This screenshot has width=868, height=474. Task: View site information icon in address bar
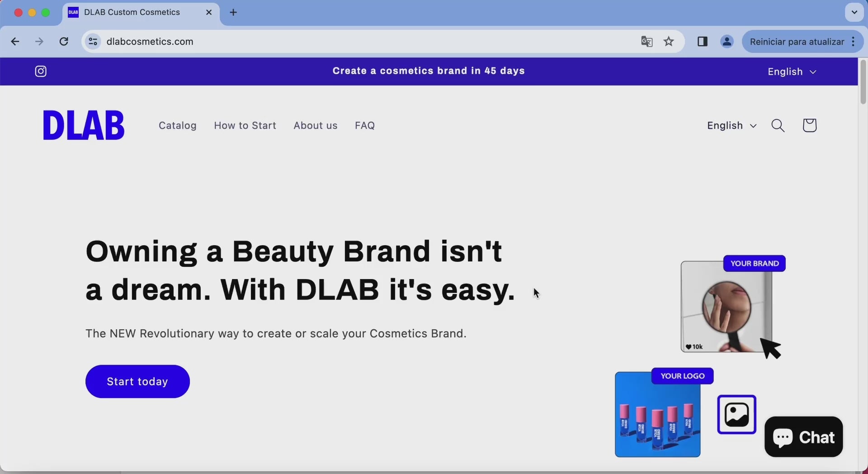[x=93, y=42]
